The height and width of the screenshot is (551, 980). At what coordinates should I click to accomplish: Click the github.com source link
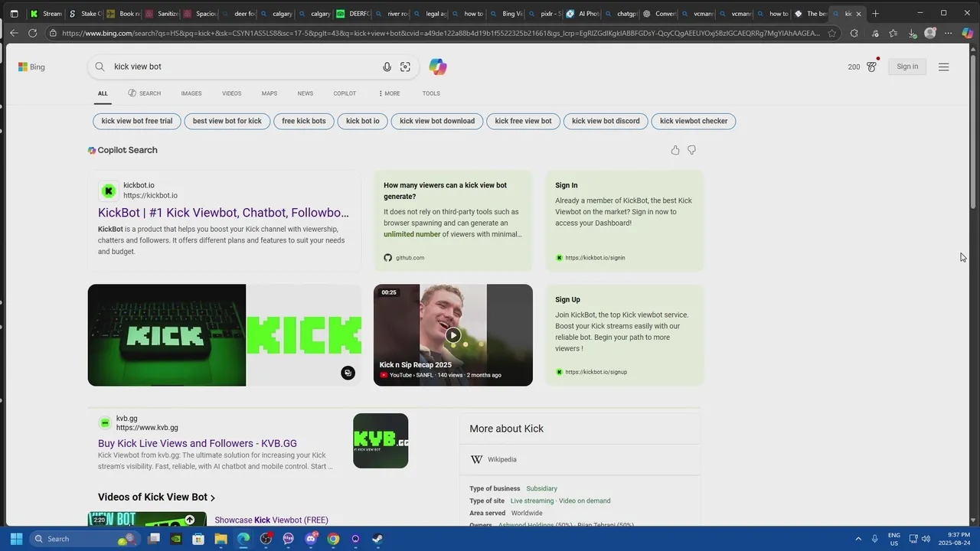point(410,258)
